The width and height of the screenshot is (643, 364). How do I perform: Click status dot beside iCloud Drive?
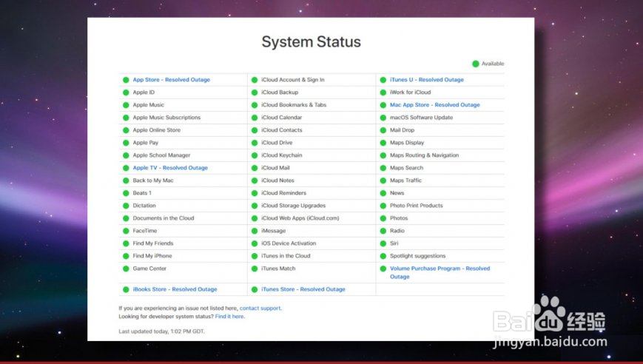pyautogui.click(x=255, y=143)
